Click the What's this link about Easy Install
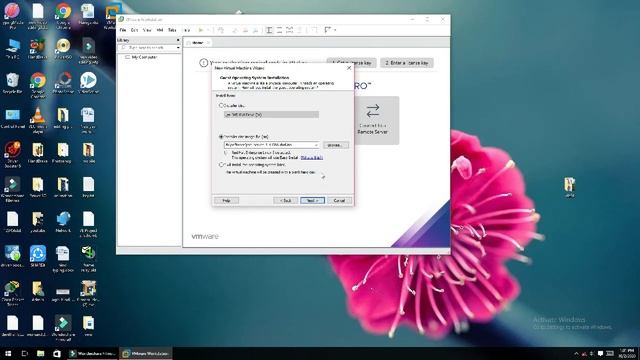The width and height of the screenshot is (640, 360). (x=312, y=157)
